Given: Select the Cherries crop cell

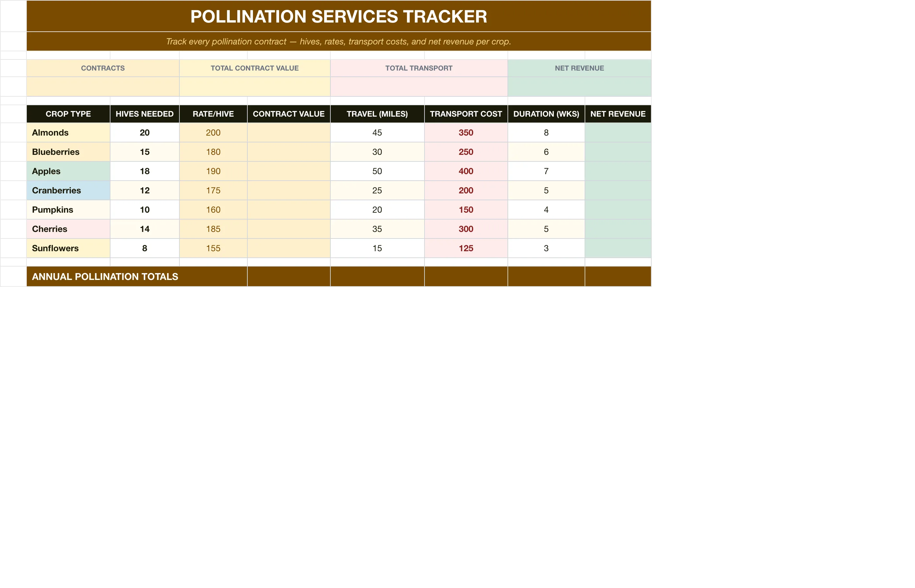Looking at the screenshot, I should [68, 229].
